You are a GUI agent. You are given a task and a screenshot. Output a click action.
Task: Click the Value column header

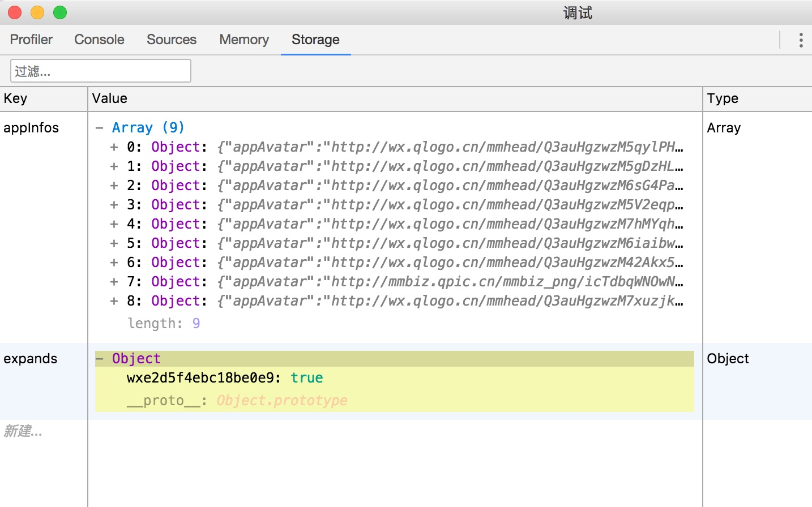pos(110,98)
